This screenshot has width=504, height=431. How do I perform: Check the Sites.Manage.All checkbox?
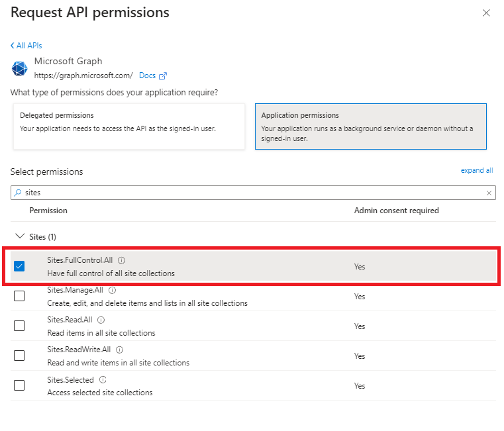[19, 296]
